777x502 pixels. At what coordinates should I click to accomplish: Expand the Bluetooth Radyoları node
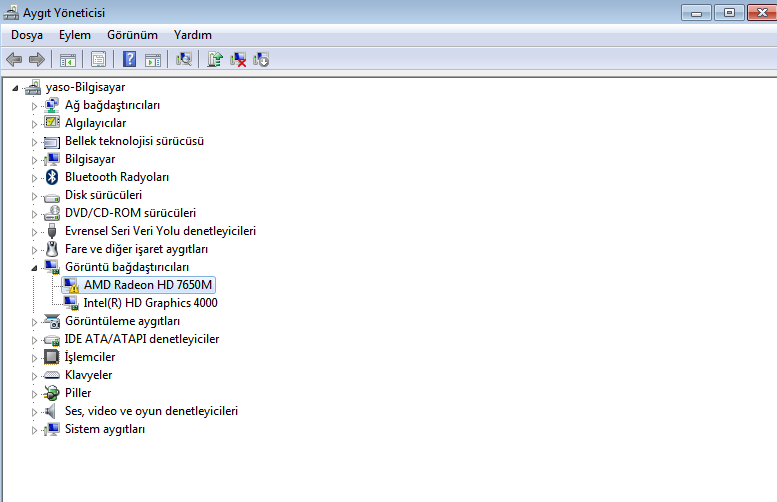(x=34, y=178)
